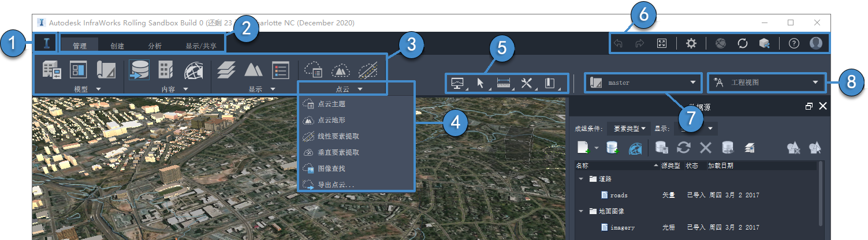Choose 导出点云... menu entry
Viewport: 868px width, 240px height.
point(356,185)
